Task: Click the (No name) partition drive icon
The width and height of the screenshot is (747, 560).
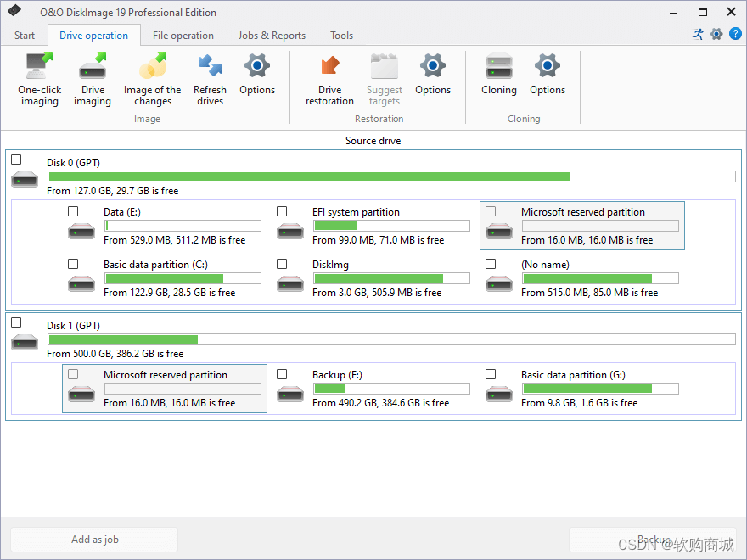Action: [499, 283]
